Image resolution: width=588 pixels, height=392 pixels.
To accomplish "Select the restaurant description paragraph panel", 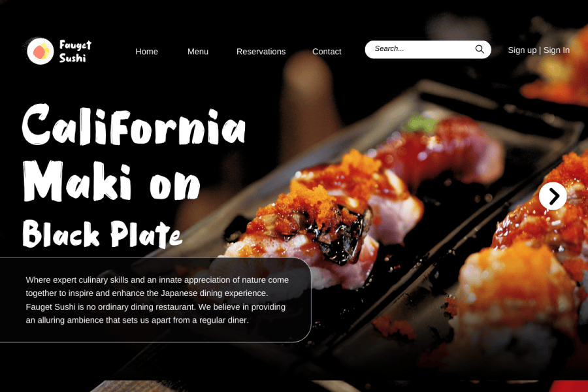I will coord(155,300).
